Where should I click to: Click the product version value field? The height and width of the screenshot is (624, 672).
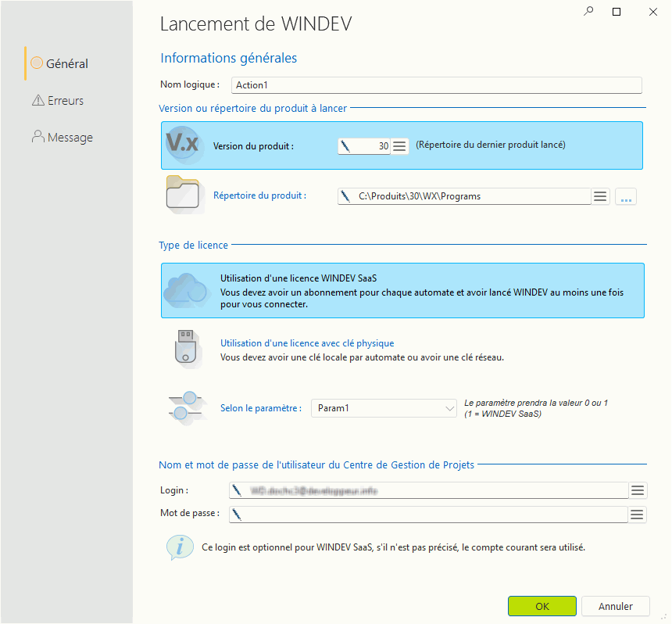pos(364,147)
